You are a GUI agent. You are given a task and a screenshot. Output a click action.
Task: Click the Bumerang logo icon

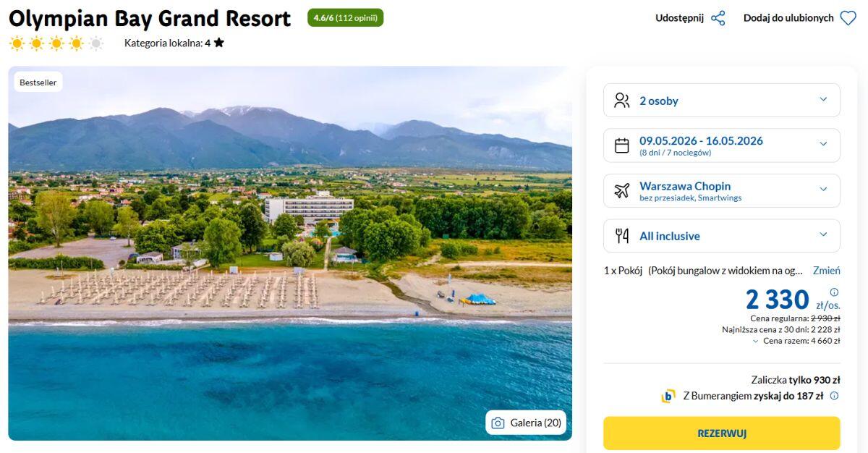[668, 396]
